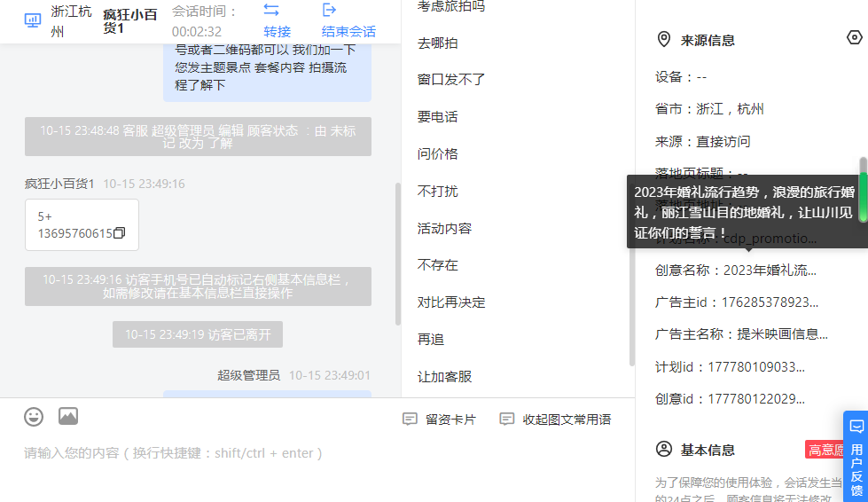Copy phone number 13695760615 with copy icon
Viewport: 868px width, 502px height.
[119, 233]
